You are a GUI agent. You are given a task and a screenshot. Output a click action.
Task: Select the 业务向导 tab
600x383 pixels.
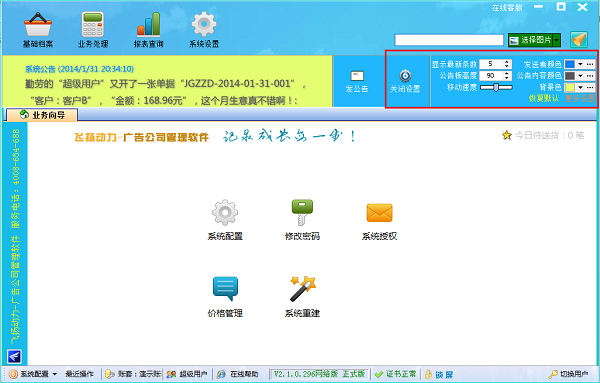point(42,115)
